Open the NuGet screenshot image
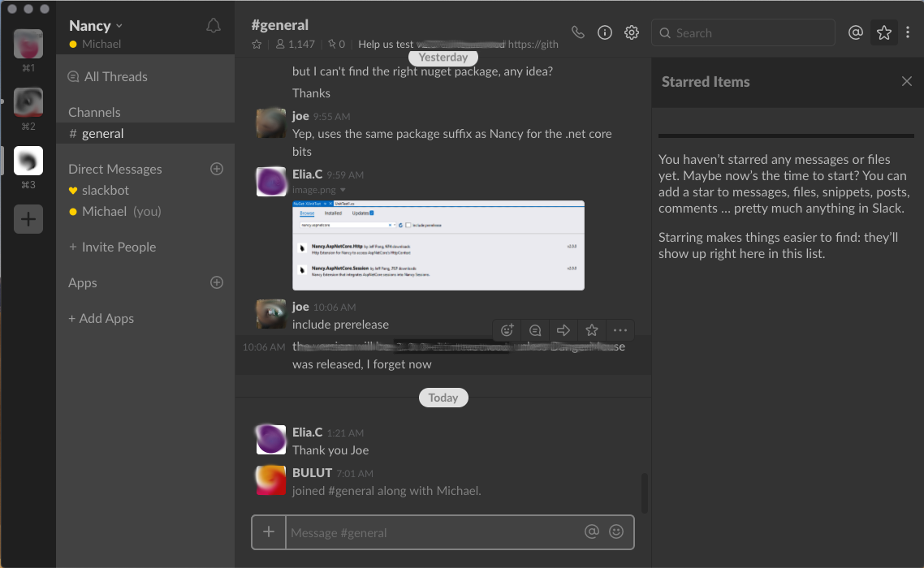Viewport: 924px width, 568px height. click(x=438, y=245)
